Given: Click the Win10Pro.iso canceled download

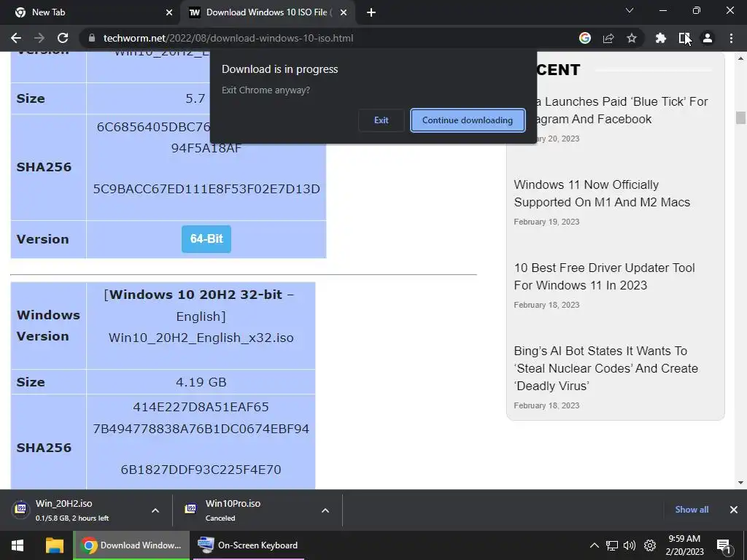Looking at the screenshot, I should point(243,510).
